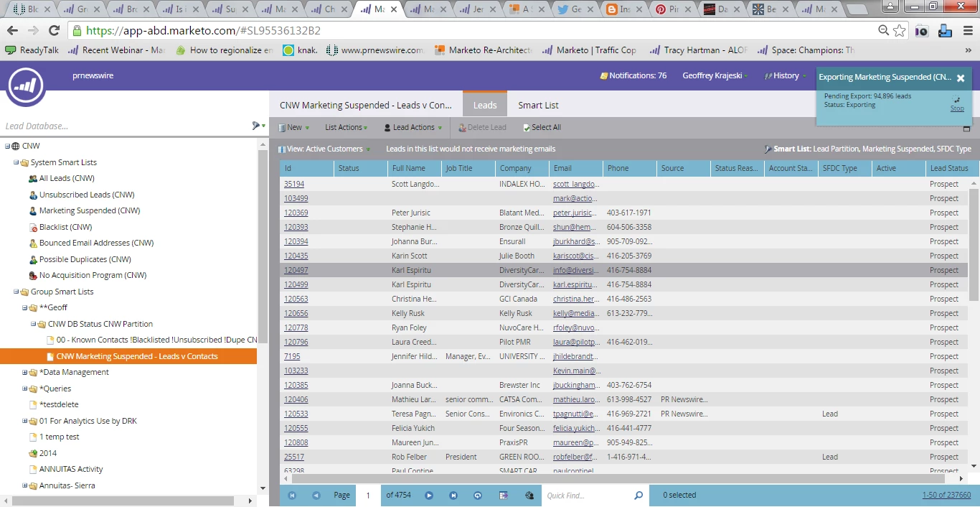Open Notifications: 76
Viewport: 980px width, 507px height.
pyautogui.click(x=633, y=75)
